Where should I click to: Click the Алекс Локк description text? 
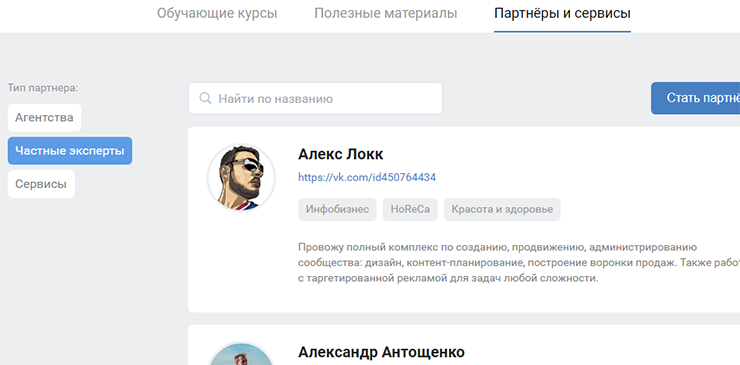[x=519, y=263]
